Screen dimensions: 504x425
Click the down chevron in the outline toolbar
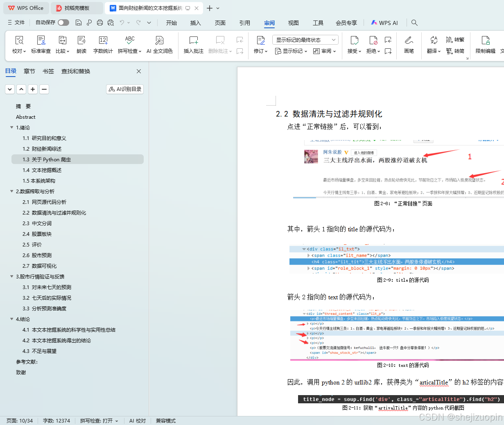point(10,89)
